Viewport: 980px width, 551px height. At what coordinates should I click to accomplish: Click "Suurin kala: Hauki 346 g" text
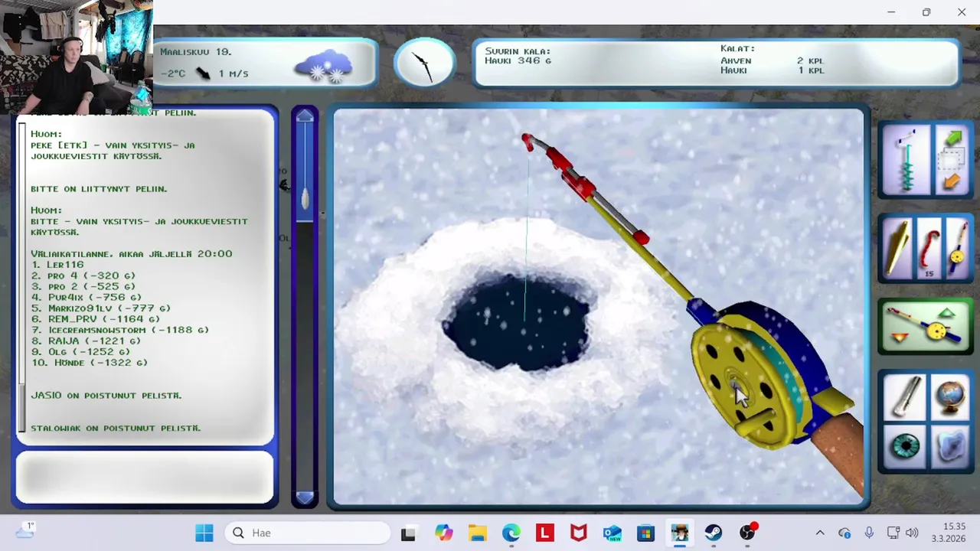coord(518,56)
